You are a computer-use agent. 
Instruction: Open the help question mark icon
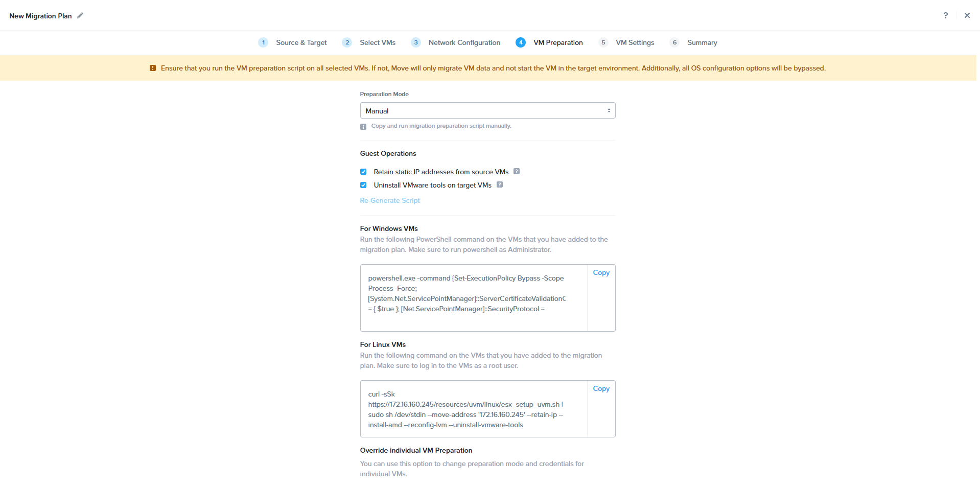pos(945,15)
